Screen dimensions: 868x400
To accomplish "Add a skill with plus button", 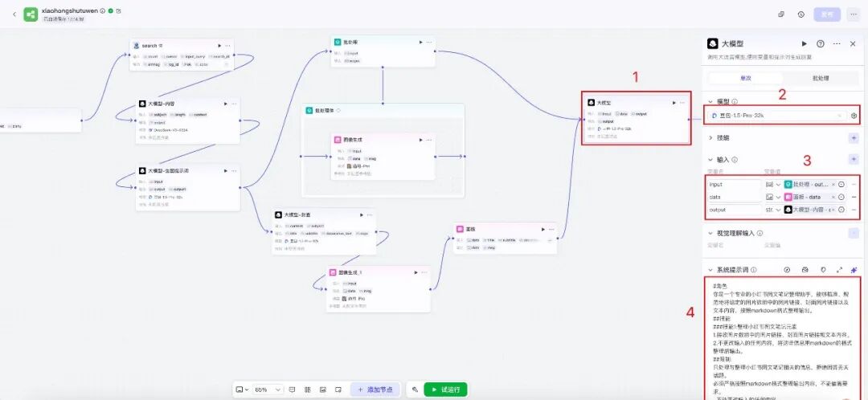I will coord(854,138).
